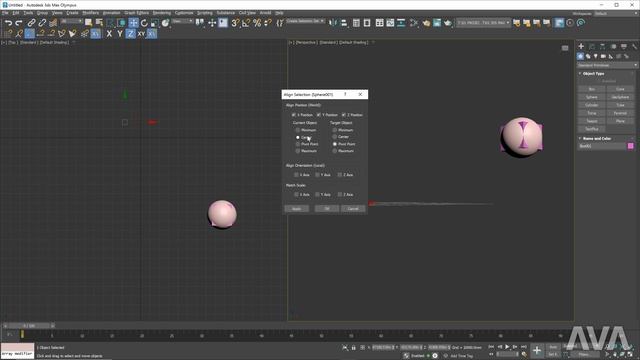Click Apply in Align Selection dialog
This screenshot has width=640, height=360.
[x=296, y=209]
